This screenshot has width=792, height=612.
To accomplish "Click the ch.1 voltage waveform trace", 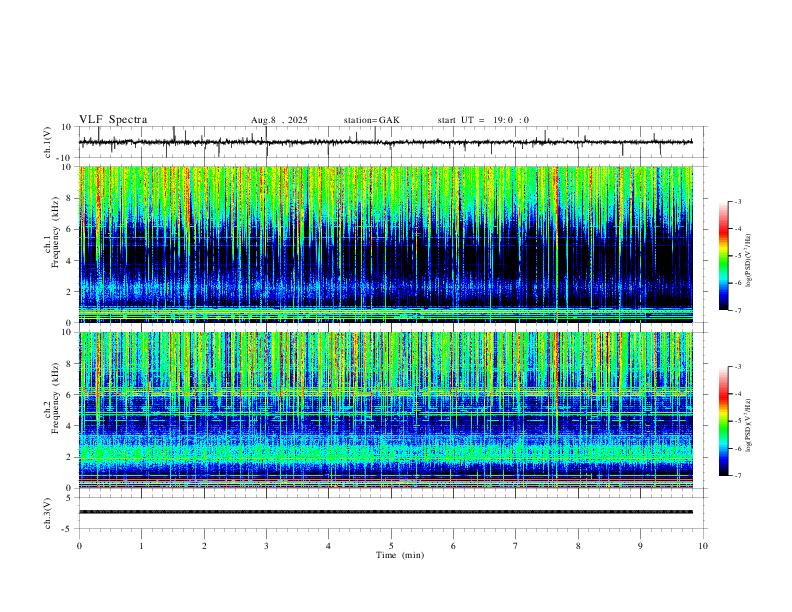I will click(x=385, y=142).
